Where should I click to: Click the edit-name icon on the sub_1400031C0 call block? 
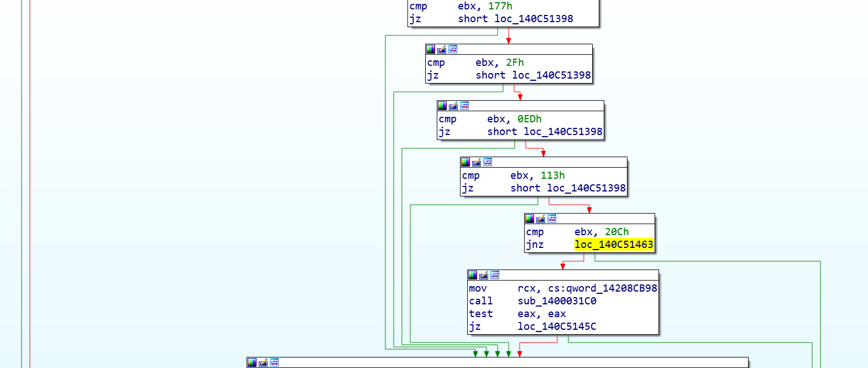tap(484, 275)
